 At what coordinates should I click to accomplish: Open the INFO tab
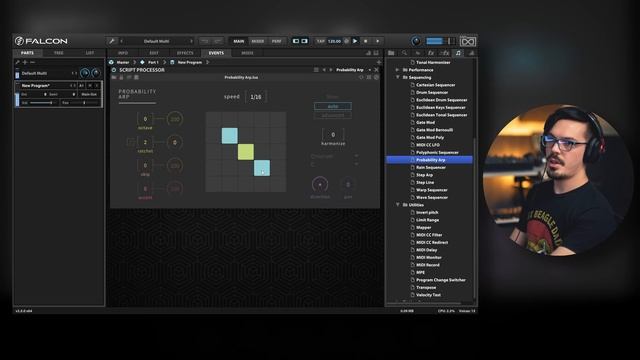[x=123, y=53]
